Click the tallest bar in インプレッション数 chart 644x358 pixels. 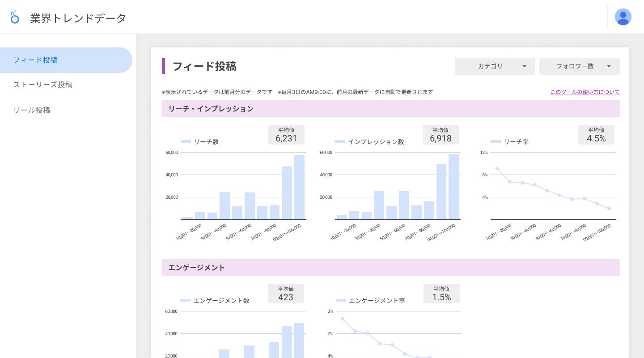[x=453, y=187]
